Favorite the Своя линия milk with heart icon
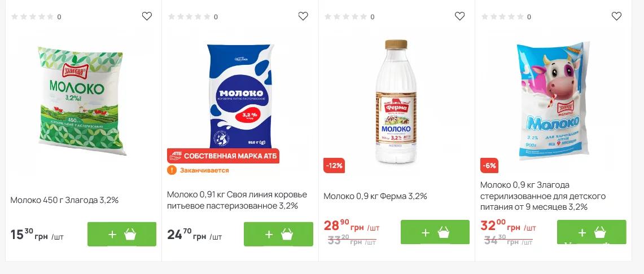644x274 pixels. tap(303, 16)
